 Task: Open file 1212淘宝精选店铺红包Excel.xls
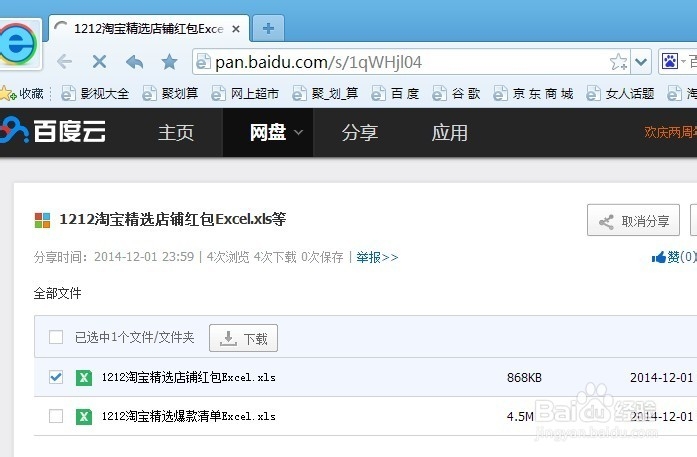(x=188, y=377)
